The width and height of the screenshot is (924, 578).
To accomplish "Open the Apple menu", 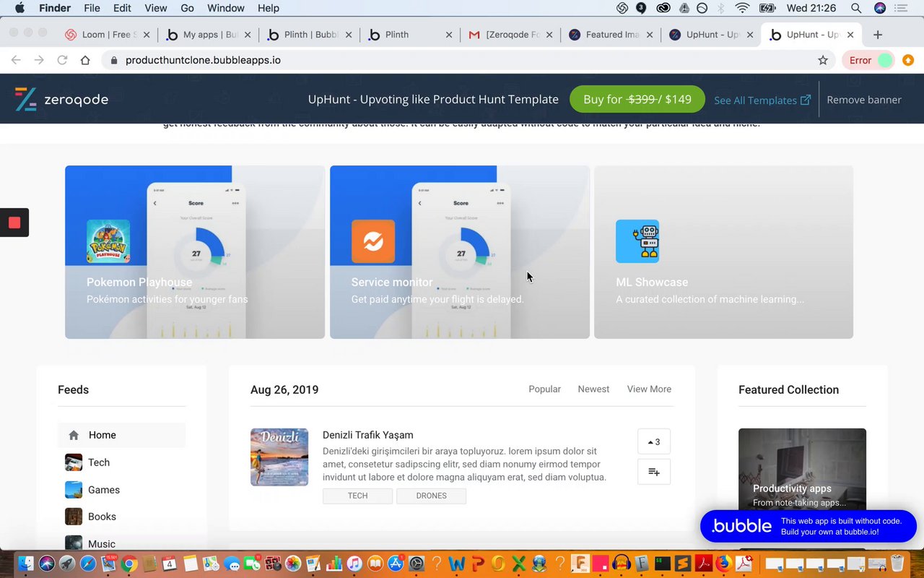I will tap(20, 8).
